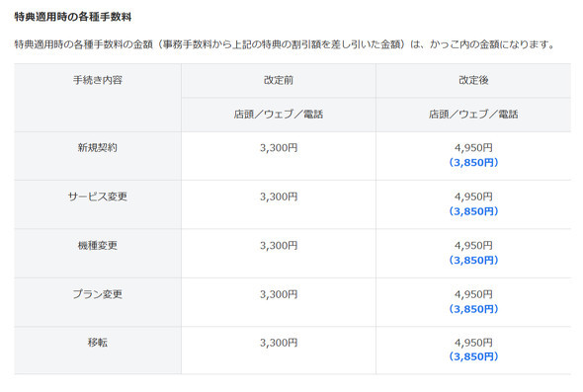Click the blue (3,850円) in プラン変更 row
This screenshot has height=392, width=583.
pyautogui.click(x=473, y=309)
